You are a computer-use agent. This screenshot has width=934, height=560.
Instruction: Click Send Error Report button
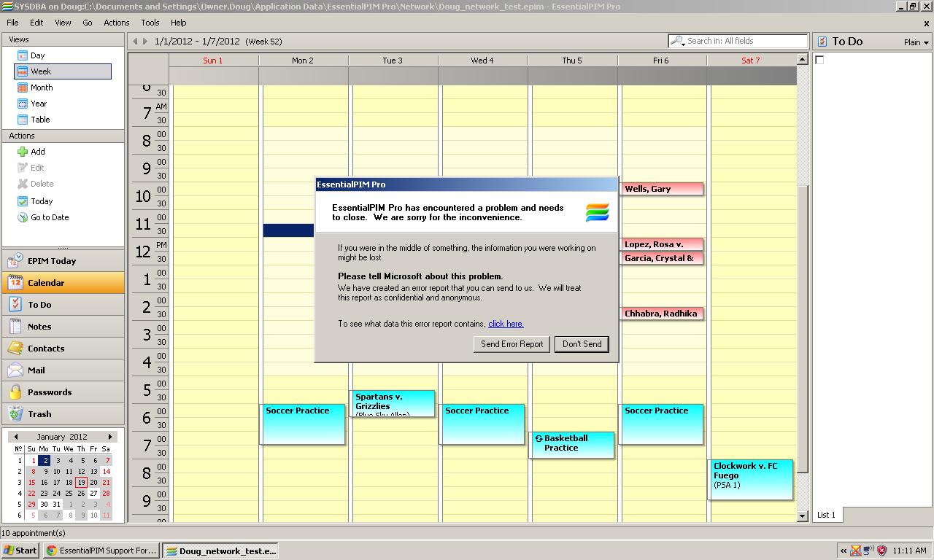[512, 344]
